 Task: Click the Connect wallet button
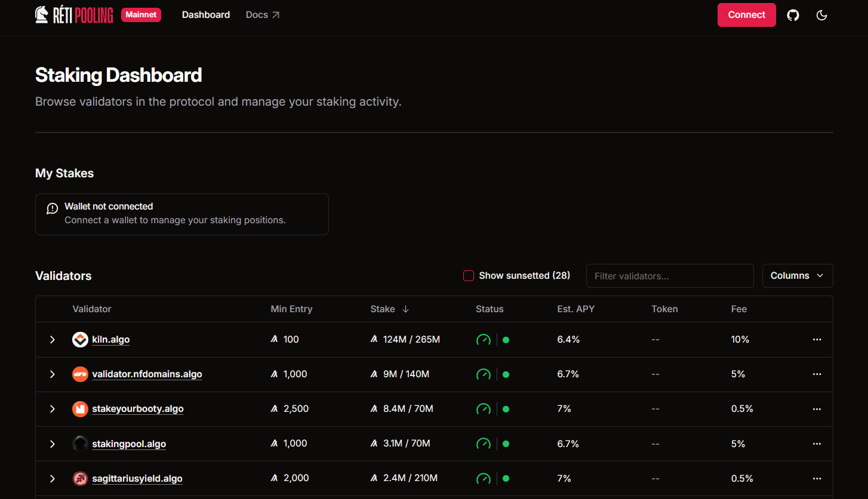pos(747,15)
